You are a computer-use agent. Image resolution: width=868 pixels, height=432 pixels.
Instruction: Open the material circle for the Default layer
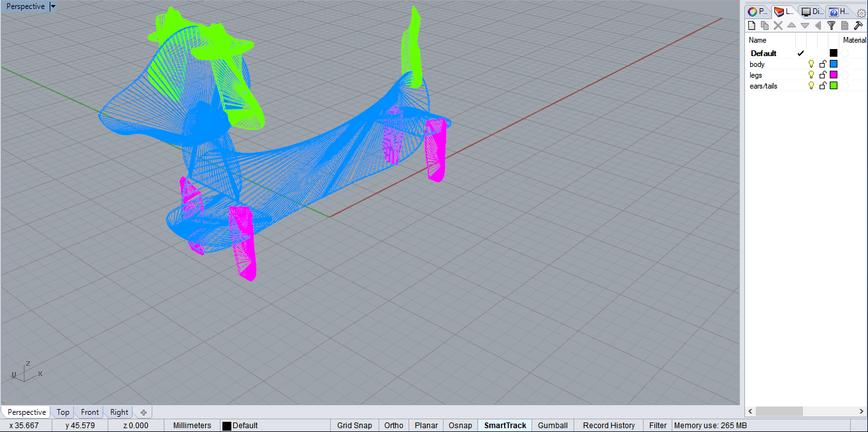click(844, 54)
